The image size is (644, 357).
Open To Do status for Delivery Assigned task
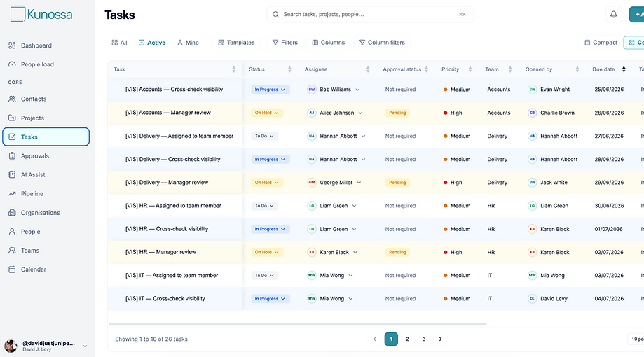pos(264,136)
